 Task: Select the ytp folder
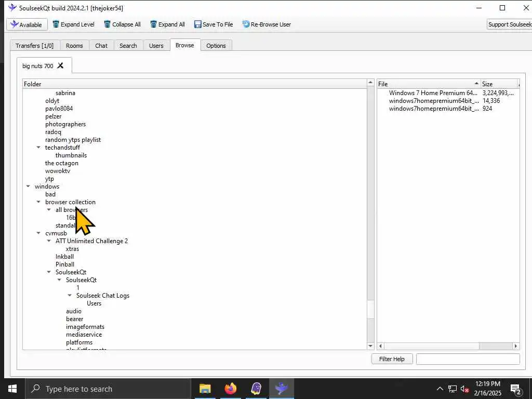click(x=49, y=179)
